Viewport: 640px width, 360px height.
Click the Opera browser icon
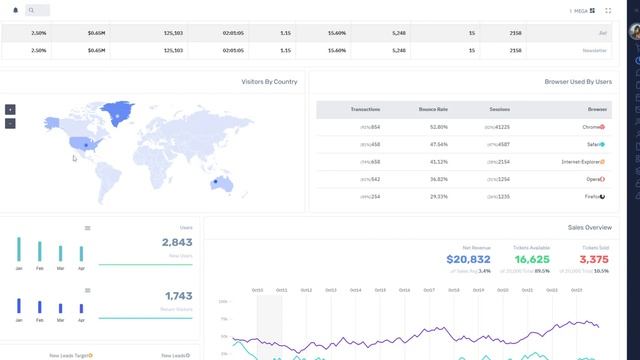(602, 179)
